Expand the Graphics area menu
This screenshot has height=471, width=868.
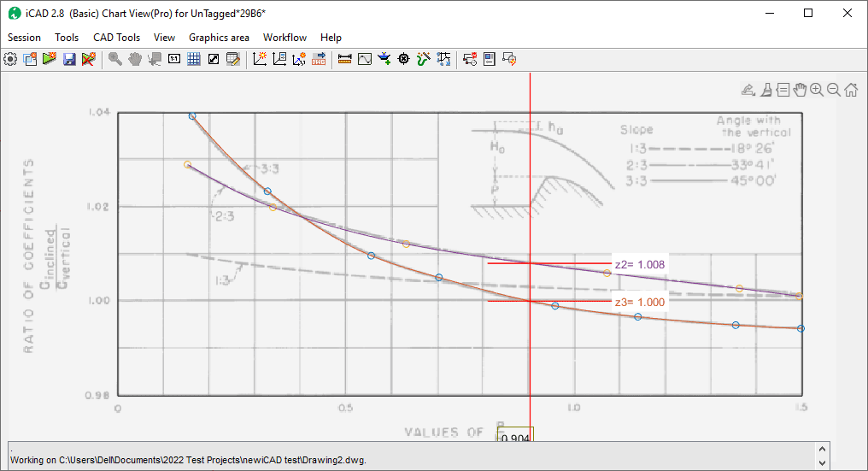point(219,38)
